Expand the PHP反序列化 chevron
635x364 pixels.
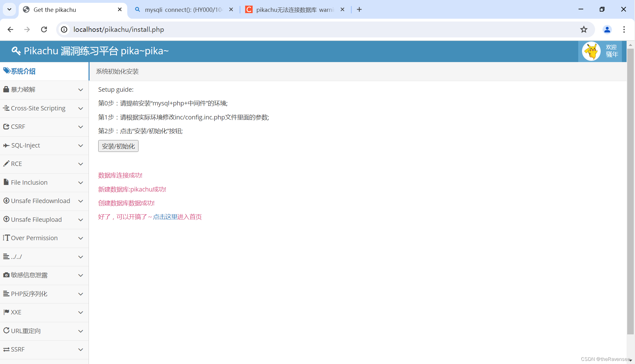[80, 294]
